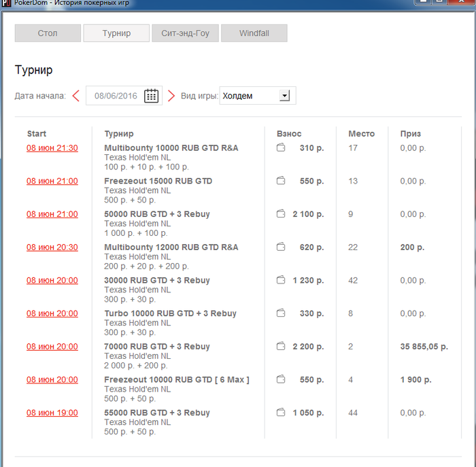Switch to the Сит-энд-Гоу tab
This screenshot has height=467, width=476.
tap(185, 33)
